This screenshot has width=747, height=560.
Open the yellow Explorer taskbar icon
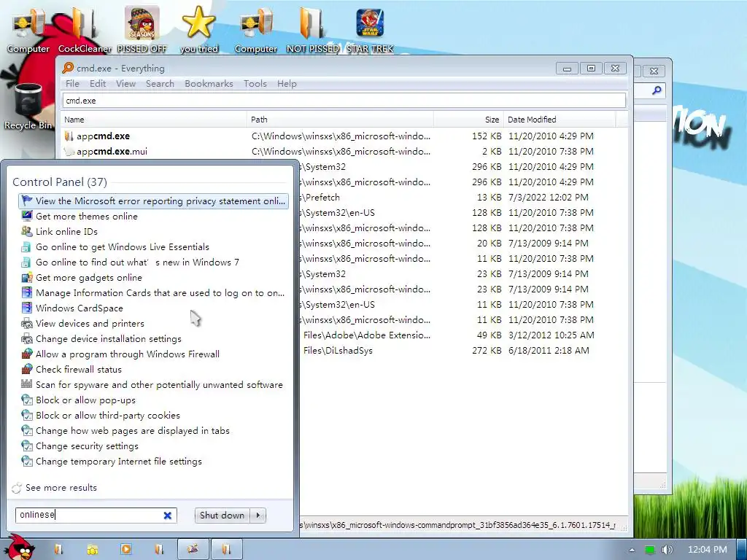coord(93,549)
